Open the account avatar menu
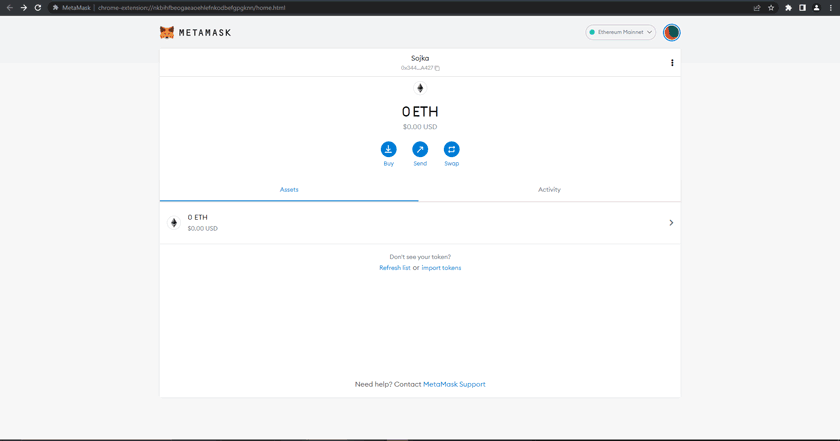Viewport: 840px width, 441px height. (x=672, y=32)
